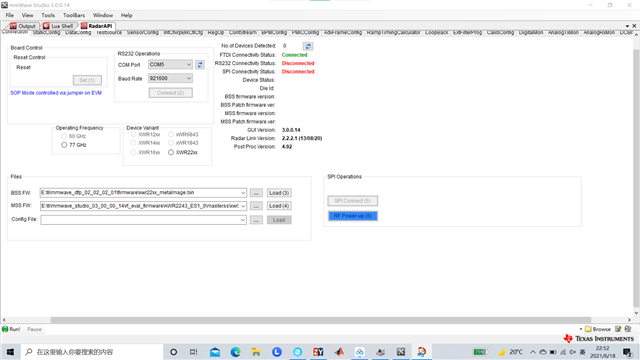Open the Mail app from taskbar
Screen dimensions: 640x360
click(215, 352)
